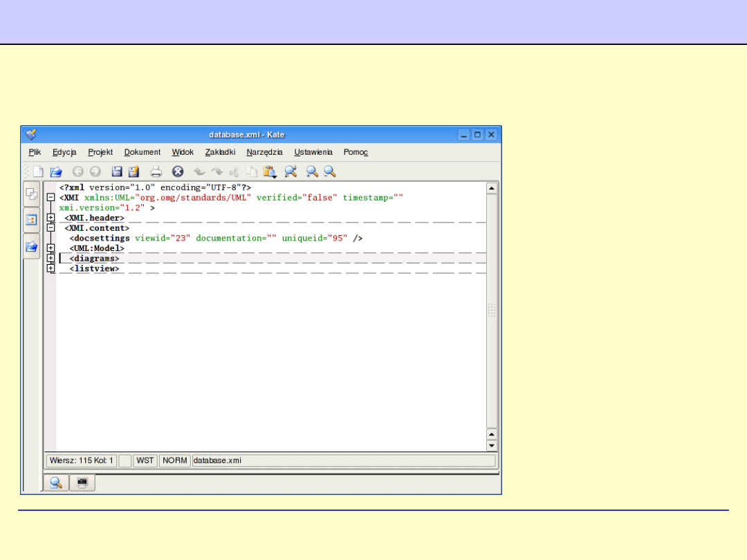Save the document with the floppy icon
Viewport: 747px width, 560px height.
pos(118,171)
